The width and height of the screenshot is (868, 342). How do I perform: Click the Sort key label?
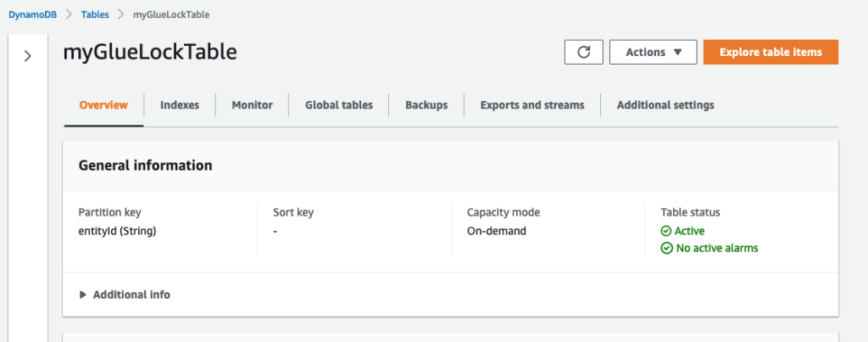293,212
